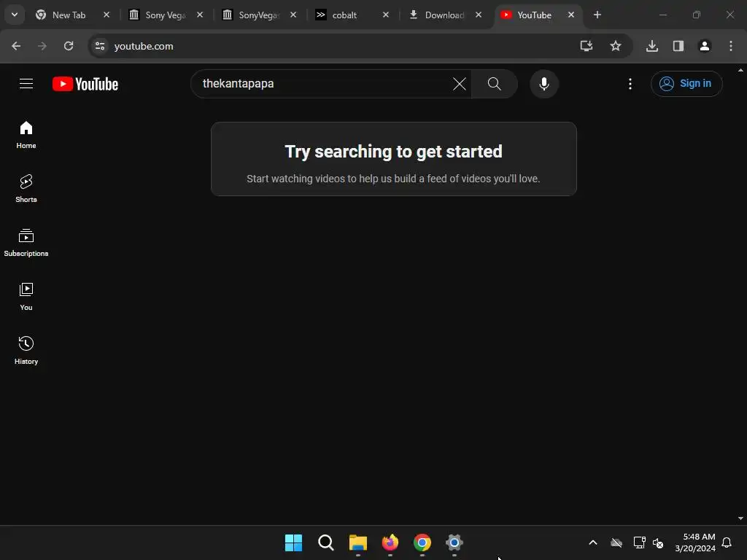Open Subscriptions from the sidebar
This screenshot has height=560, width=747.
(26, 242)
